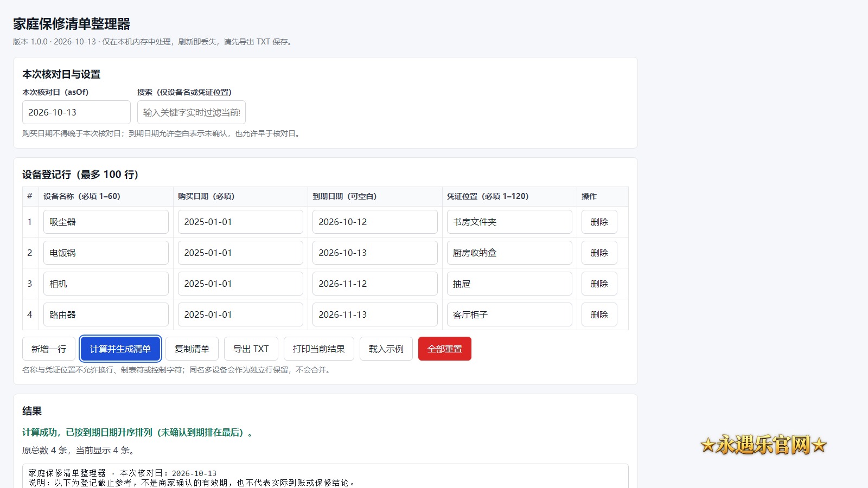Click 计算并生成清单 button

tap(120, 349)
